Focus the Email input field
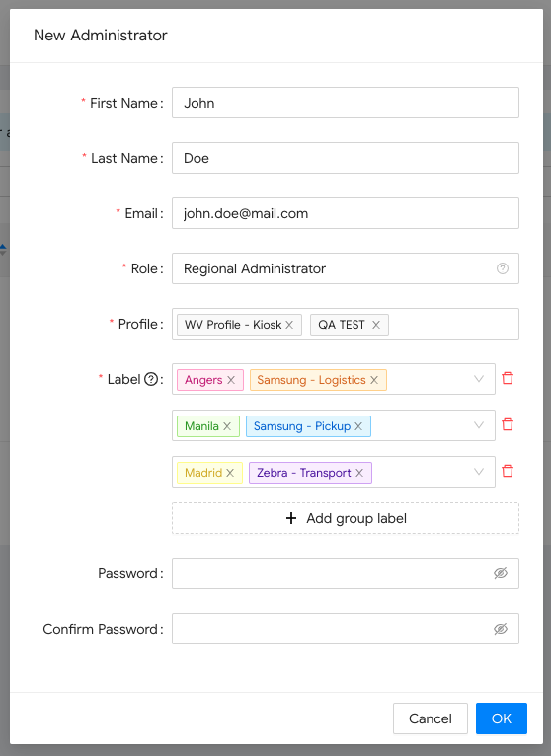This screenshot has height=756, width=551. [346, 213]
